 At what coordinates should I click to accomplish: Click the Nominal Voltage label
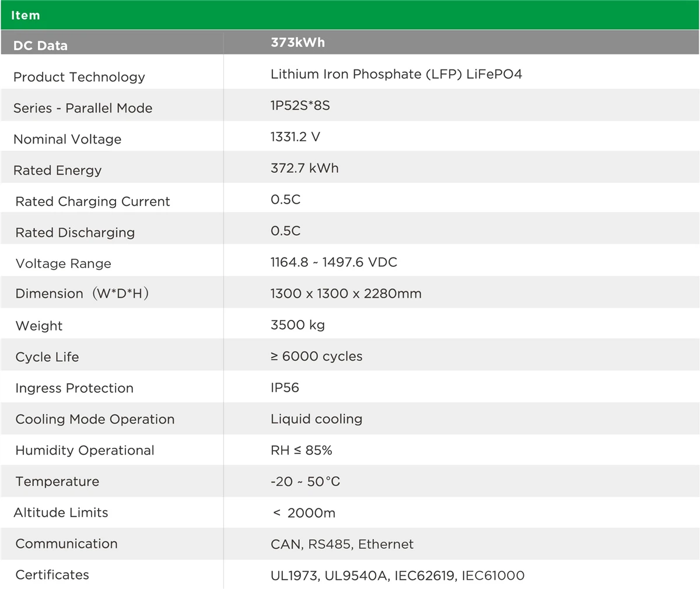click(67, 139)
